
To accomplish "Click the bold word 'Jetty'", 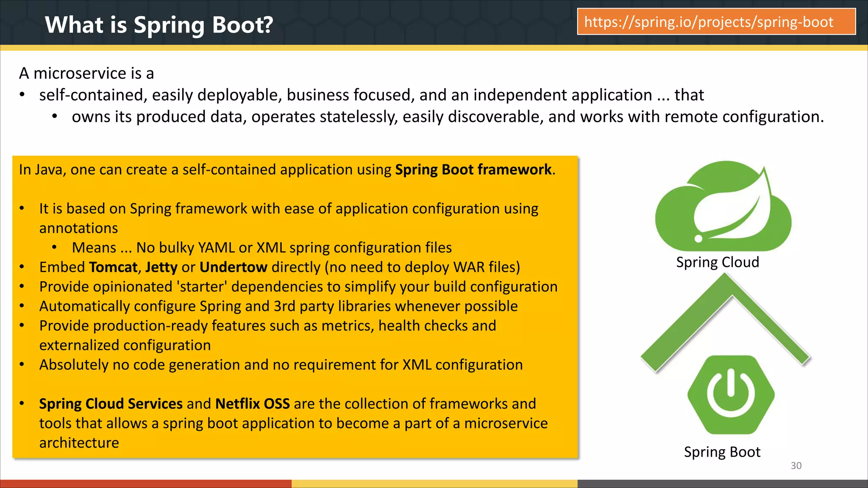I will pos(161,267).
